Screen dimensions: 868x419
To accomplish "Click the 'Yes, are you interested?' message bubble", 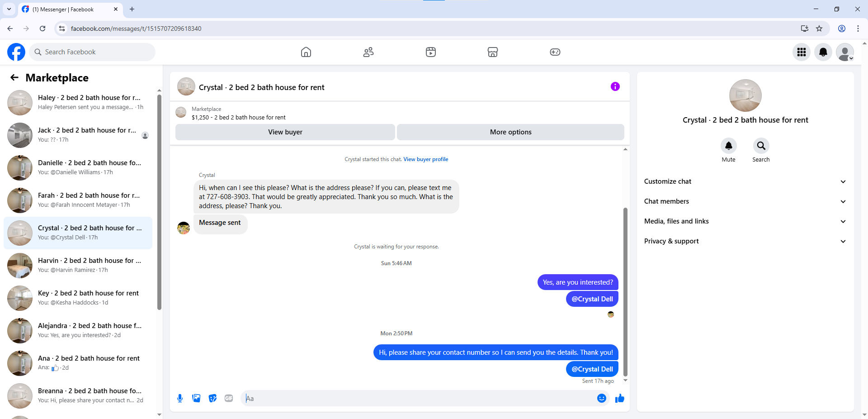I will point(578,282).
